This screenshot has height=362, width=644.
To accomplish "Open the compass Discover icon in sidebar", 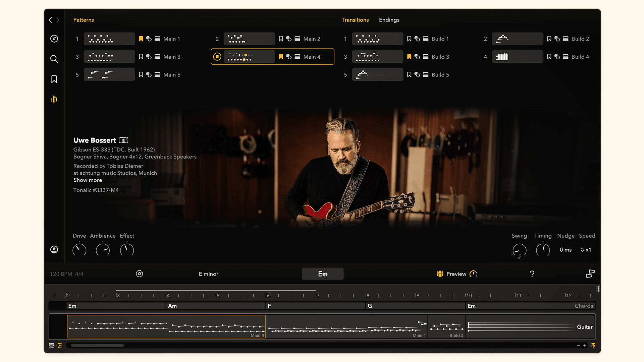I will pyautogui.click(x=54, y=39).
